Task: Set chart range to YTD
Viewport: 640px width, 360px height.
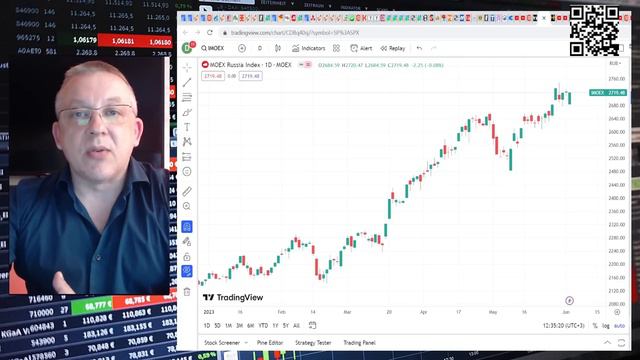Action: 263,326
